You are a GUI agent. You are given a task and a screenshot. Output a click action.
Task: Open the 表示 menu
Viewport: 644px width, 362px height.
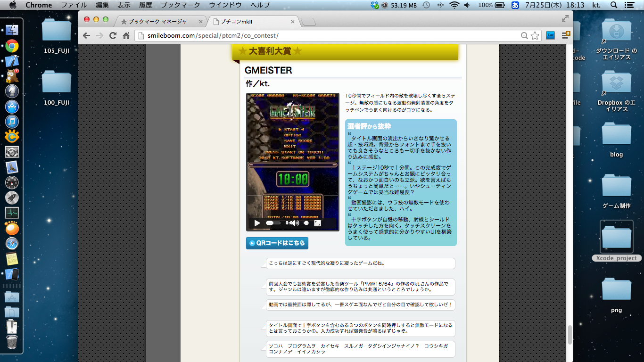[124, 5]
